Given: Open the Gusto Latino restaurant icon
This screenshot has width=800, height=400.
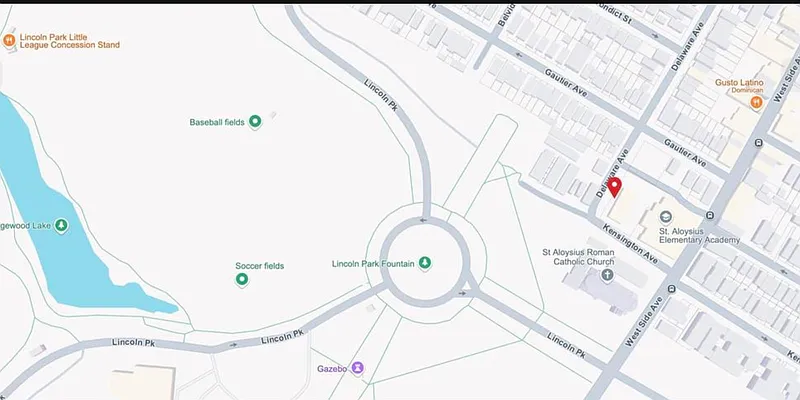Looking at the screenshot, I should (x=757, y=100).
